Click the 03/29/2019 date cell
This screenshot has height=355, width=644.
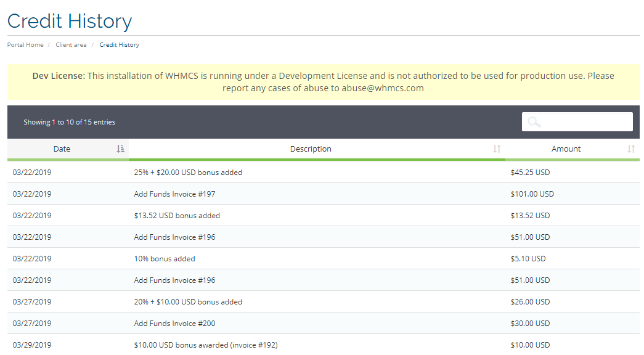[x=32, y=345]
